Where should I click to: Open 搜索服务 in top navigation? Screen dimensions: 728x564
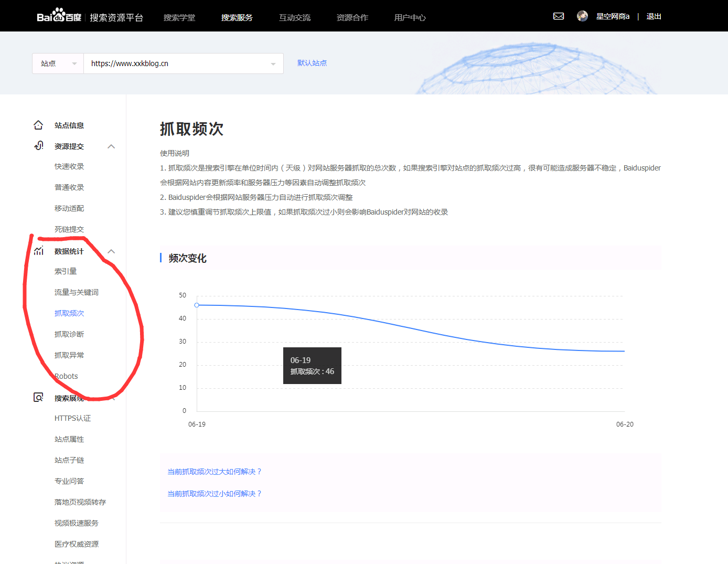(237, 17)
